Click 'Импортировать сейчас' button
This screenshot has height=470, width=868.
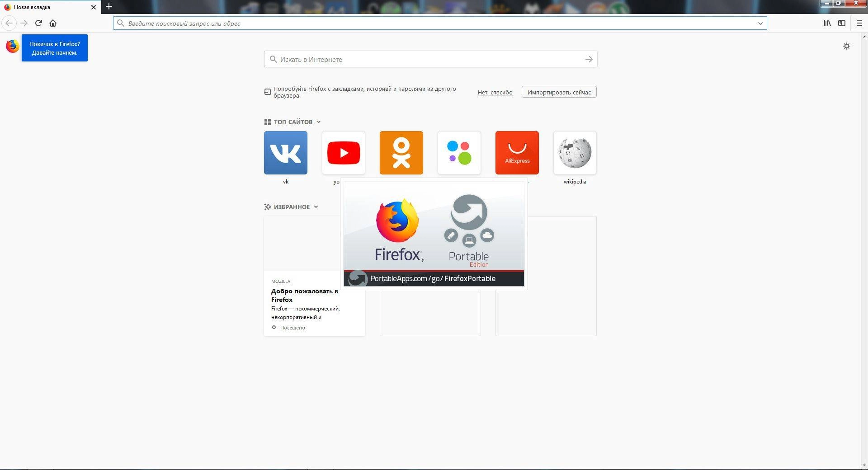(559, 92)
